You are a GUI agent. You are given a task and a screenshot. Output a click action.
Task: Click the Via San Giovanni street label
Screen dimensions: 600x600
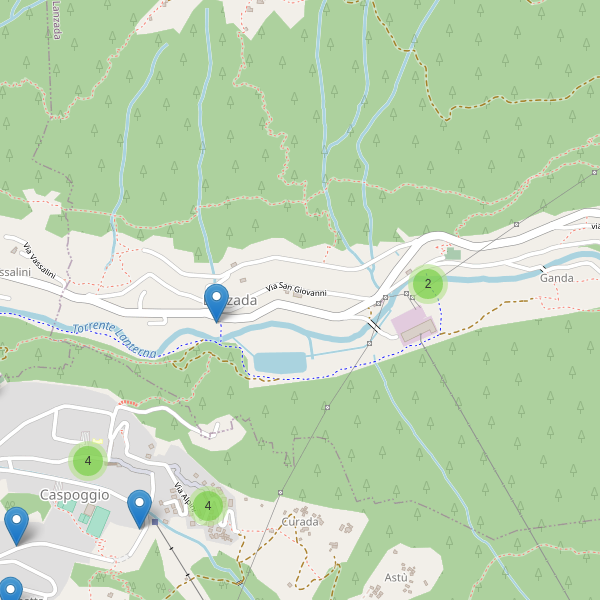pos(296,289)
